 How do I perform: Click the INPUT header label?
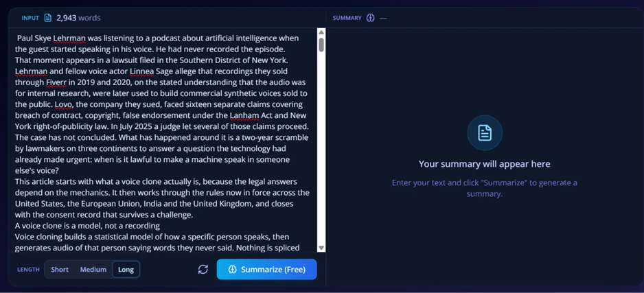[x=30, y=18]
